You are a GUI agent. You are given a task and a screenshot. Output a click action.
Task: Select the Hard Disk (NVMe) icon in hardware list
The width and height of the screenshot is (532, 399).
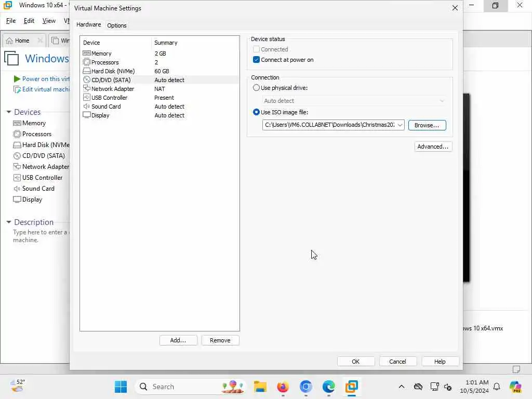(87, 71)
